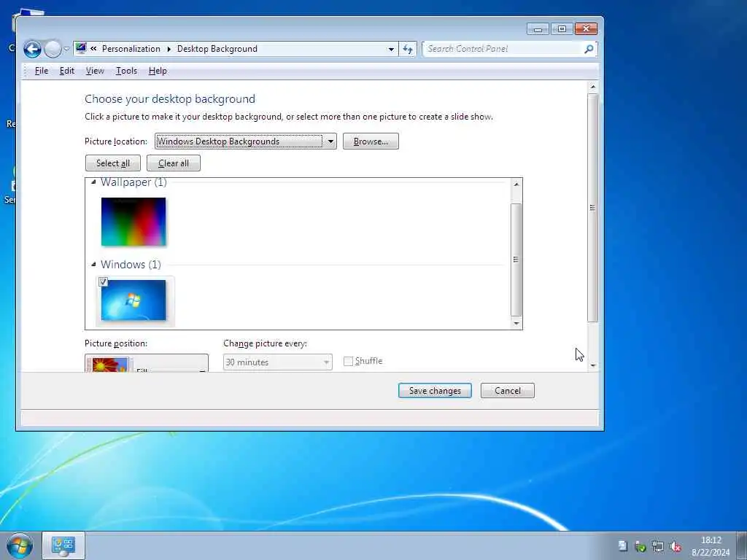The image size is (747, 560).
Task: Close the Desktop Background window
Action: click(586, 29)
